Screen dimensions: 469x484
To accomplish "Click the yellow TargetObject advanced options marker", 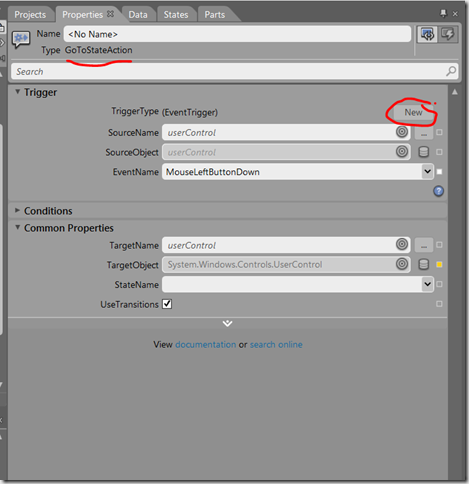I will [439, 265].
